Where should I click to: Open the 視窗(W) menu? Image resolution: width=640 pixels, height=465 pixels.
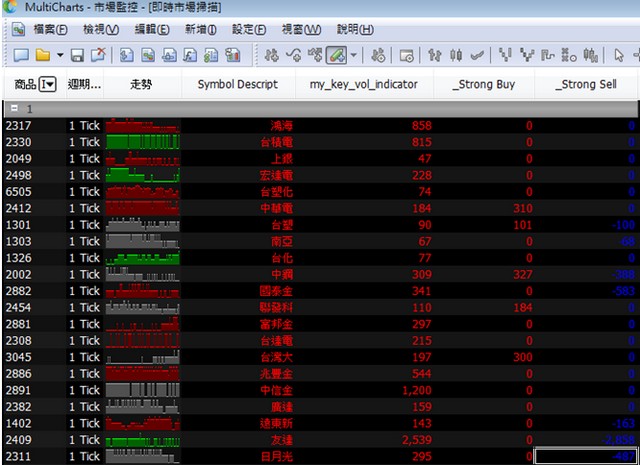(x=301, y=29)
